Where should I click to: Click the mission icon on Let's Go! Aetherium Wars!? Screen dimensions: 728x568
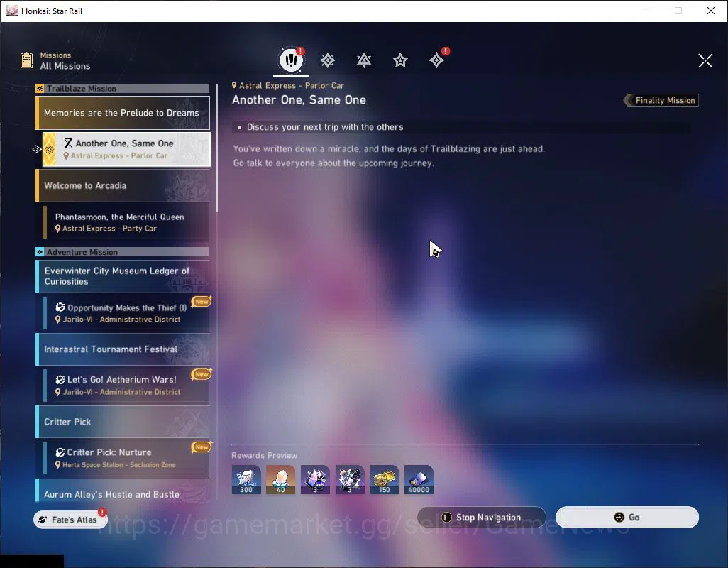pyautogui.click(x=60, y=380)
